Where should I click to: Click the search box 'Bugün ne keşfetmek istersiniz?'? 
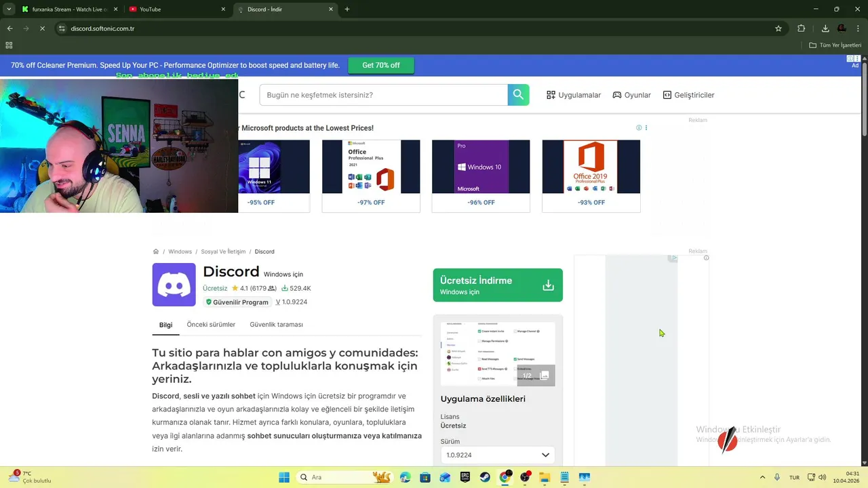[383, 95]
